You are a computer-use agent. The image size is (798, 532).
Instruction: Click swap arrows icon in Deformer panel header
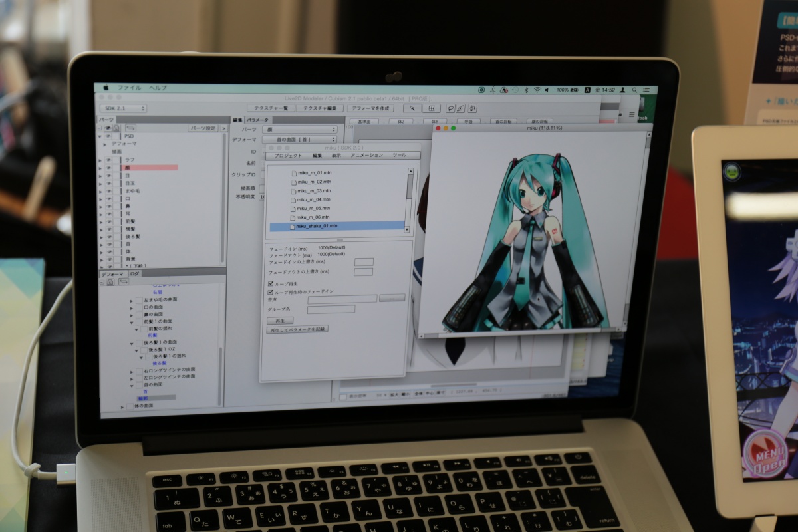pos(124,281)
